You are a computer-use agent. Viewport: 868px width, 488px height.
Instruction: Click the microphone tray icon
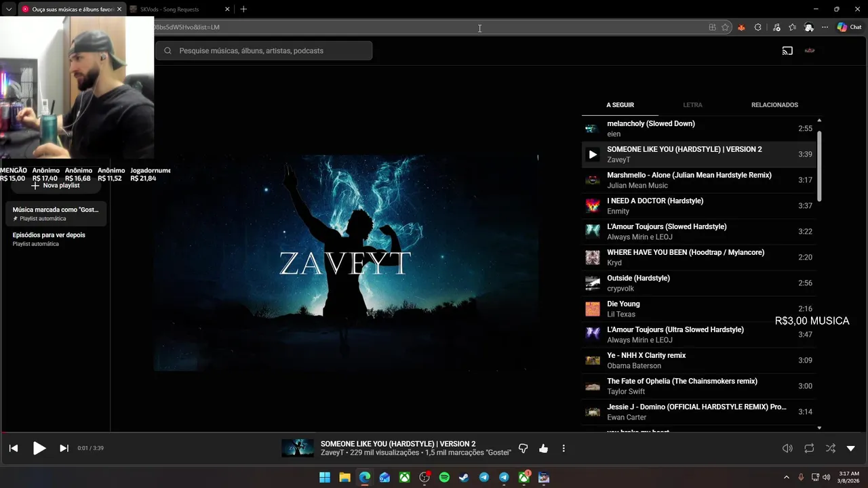(x=801, y=477)
